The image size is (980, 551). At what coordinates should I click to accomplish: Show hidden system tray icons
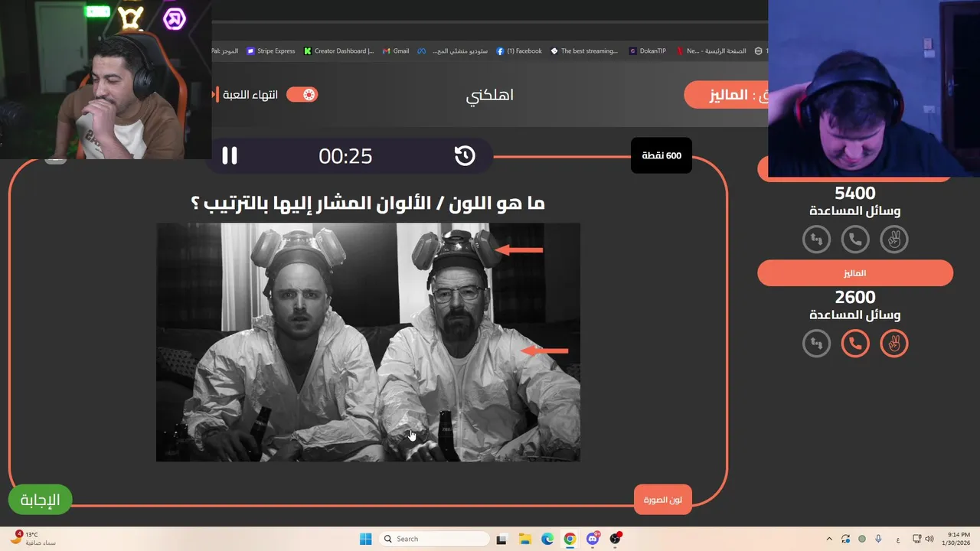tap(829, 539)
